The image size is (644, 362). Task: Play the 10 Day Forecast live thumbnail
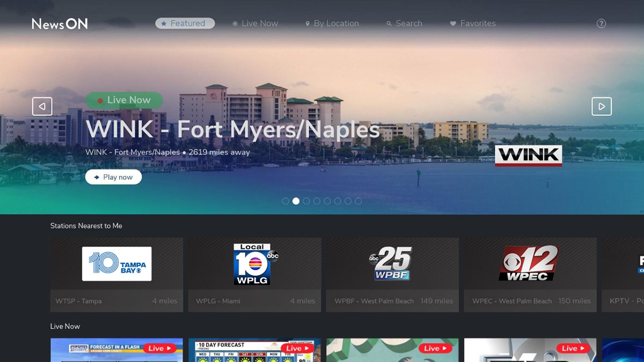click(x=254, y=350)
